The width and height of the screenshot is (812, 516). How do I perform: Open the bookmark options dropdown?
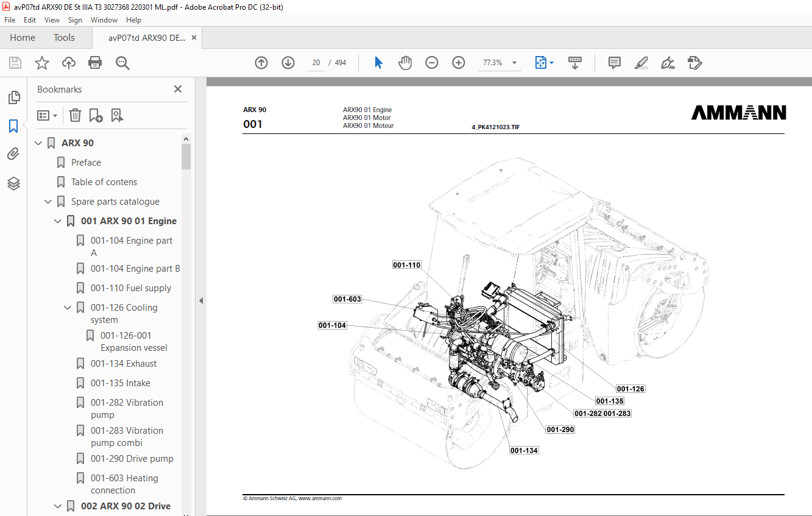[x=47, y=115]
